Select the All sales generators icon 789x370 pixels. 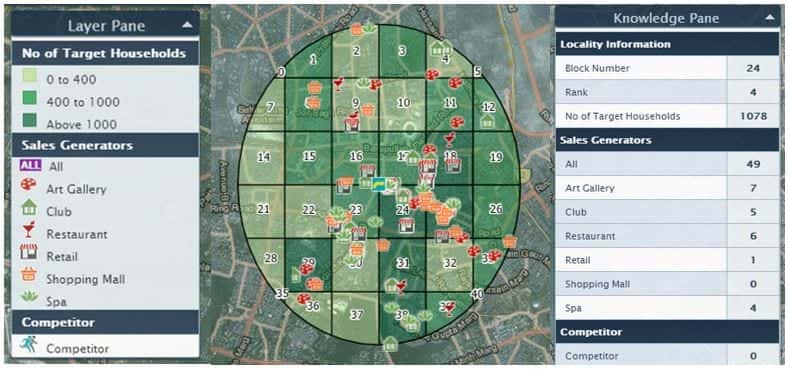(x=30, y=165)
